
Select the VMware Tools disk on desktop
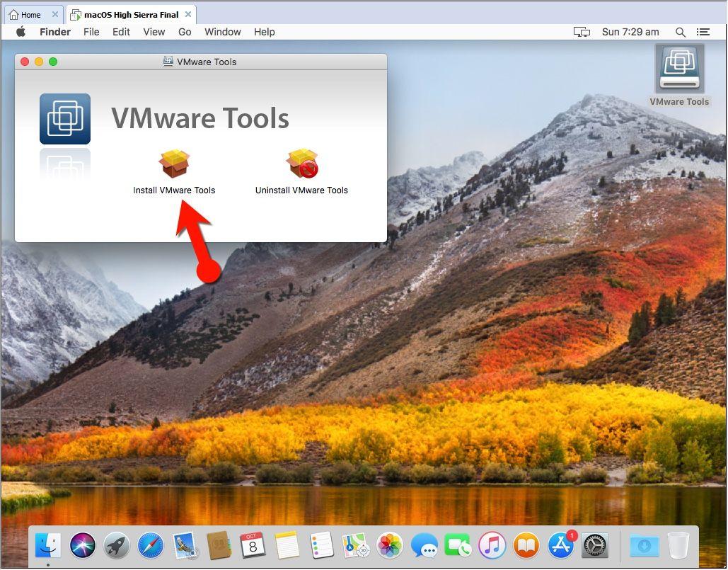680,69
